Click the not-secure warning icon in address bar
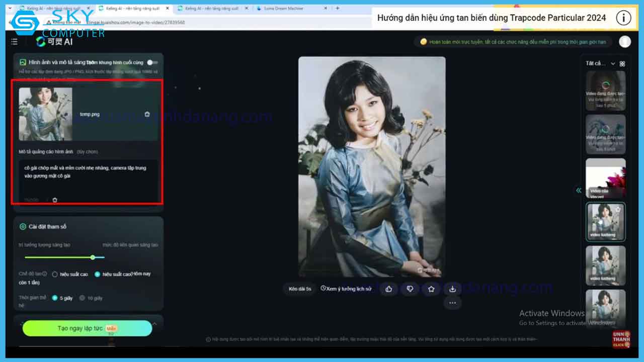The width and height of the screenshot is (644, 362). tap(48, 23)
